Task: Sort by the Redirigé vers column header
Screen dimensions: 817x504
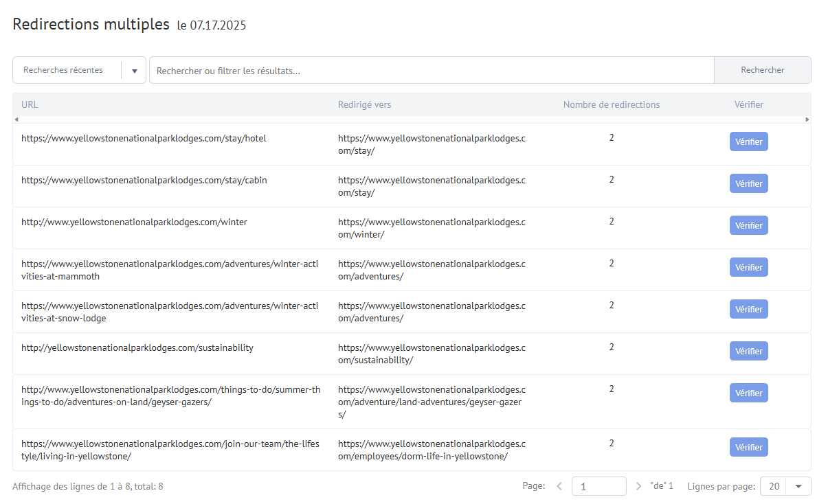Action: 364,104
